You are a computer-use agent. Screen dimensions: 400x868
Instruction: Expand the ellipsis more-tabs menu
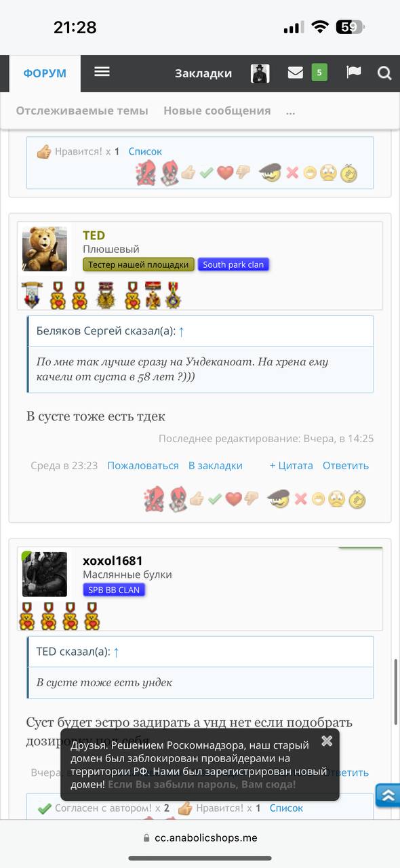tap(291, 111)
